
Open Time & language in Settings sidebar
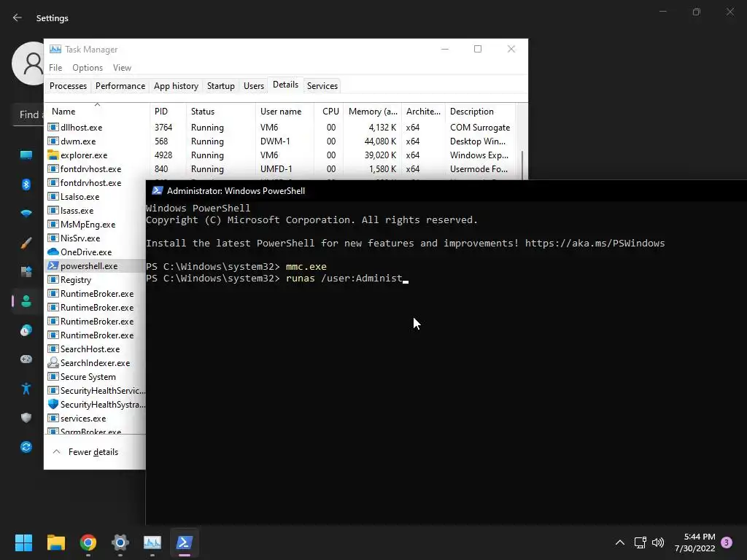point(26,330)
